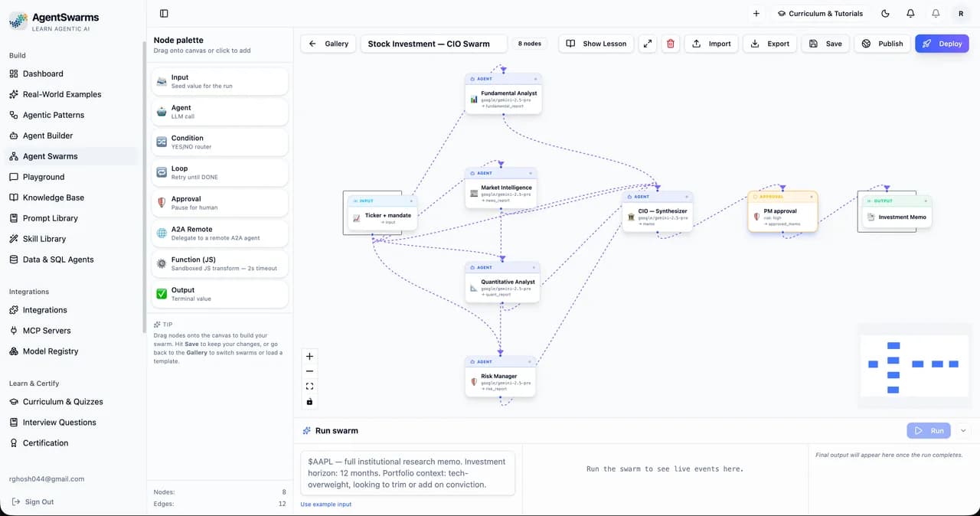
Task: Toggle dark mode with the moon icon
Action: (x=886, y=13)
